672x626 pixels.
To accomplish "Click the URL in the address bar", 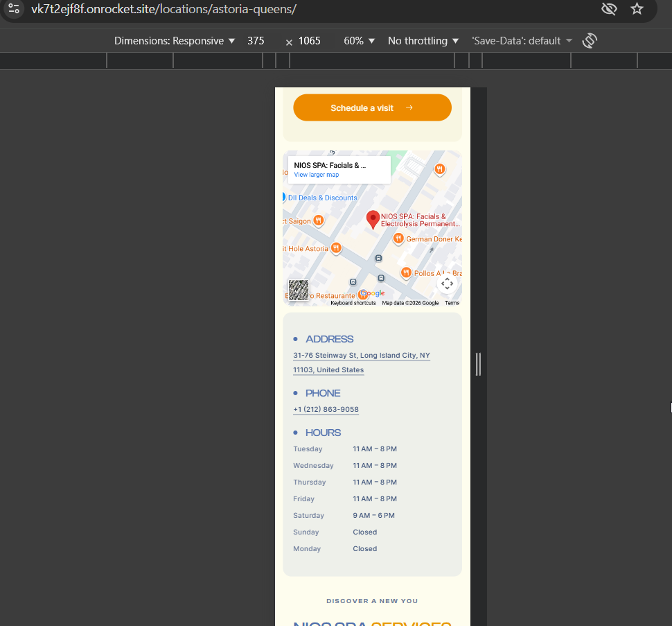I will tap(163, 8).
